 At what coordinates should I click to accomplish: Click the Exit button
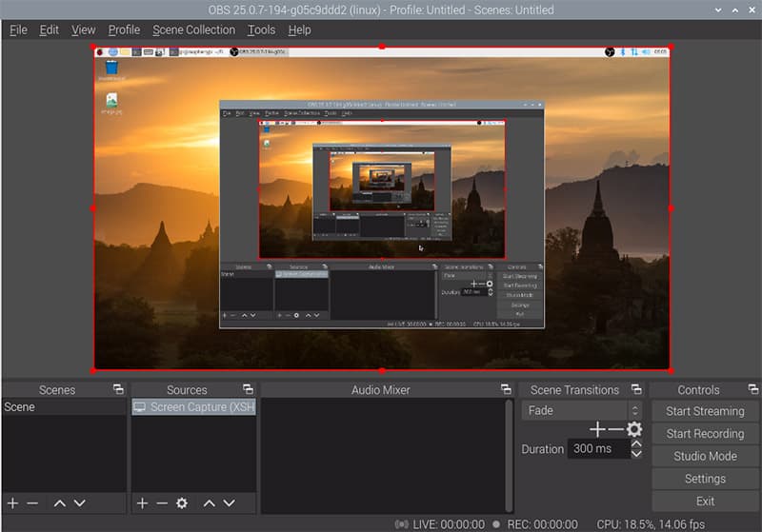(705, 501)
